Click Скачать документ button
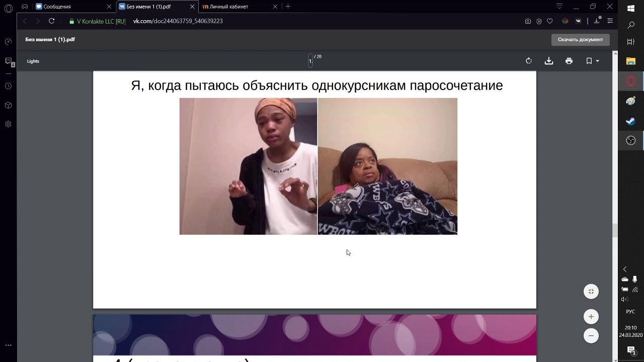Image resolution: width=644 pixels, height=362 pixels. [580, 40]
